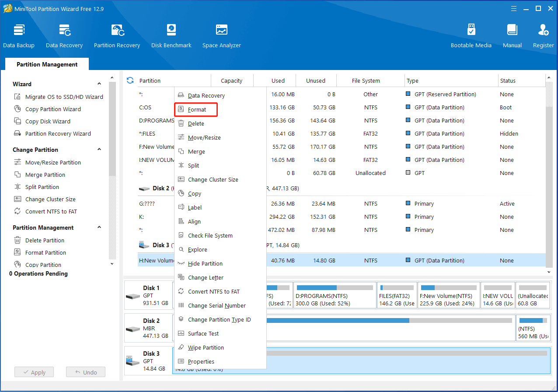The image size is (558, 392).
Task: Select Wipe Partition in the context menu
Action: click(206, 348)
